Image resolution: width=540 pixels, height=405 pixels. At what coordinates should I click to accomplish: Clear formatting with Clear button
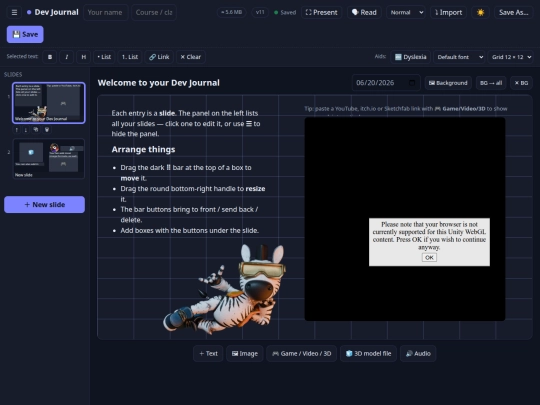coord(191,57)
